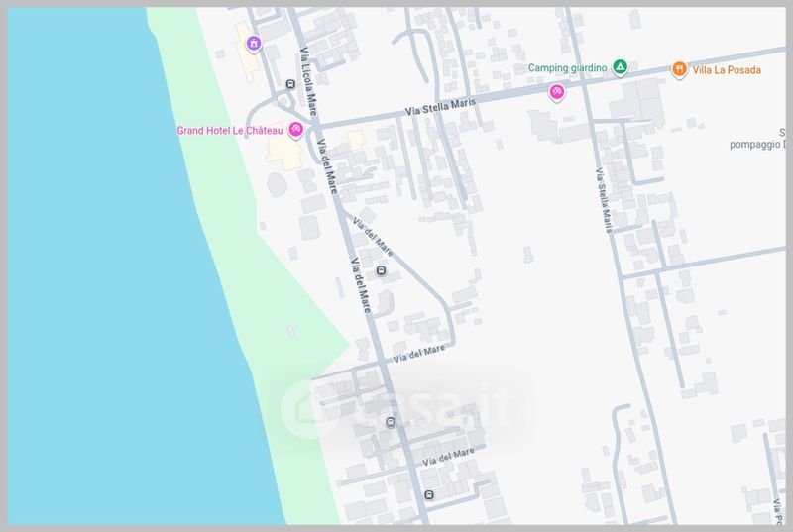The image size is (793, 532).
Task: Click the Grand Hotel Le Château label
Action: [230, 131]
